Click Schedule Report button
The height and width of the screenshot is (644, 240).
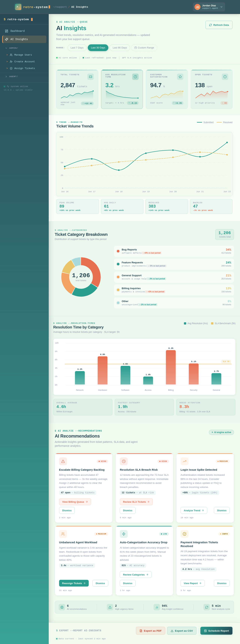click(216, 631)
